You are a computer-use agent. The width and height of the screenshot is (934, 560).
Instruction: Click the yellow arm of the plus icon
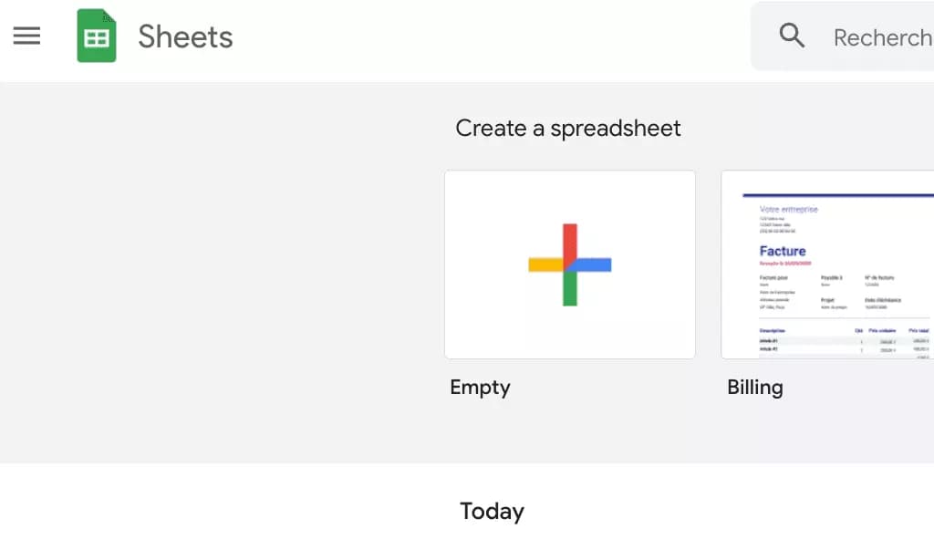coord(545,265)
